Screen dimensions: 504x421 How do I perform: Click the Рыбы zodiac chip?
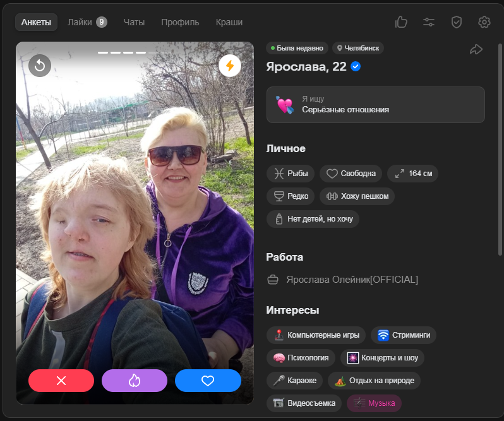291,174
